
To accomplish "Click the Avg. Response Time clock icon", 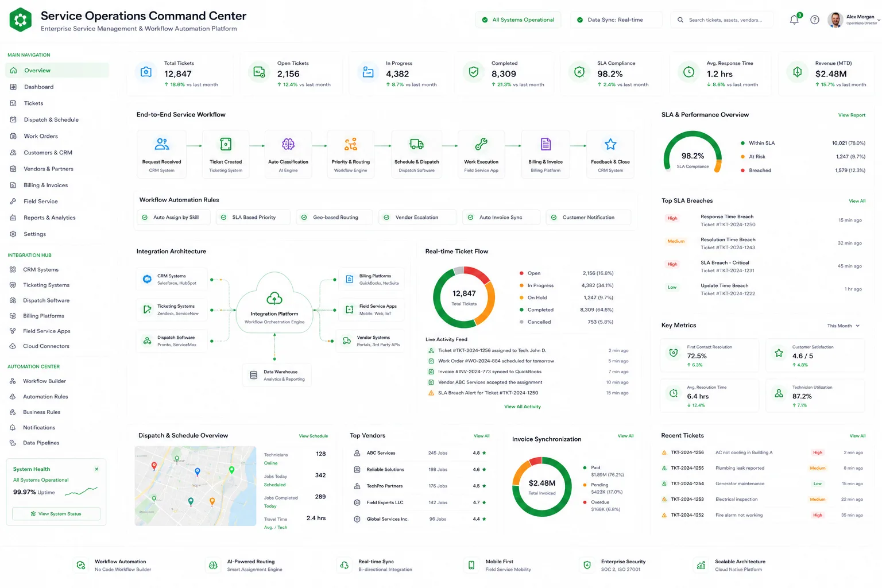I will coord(688,72).
